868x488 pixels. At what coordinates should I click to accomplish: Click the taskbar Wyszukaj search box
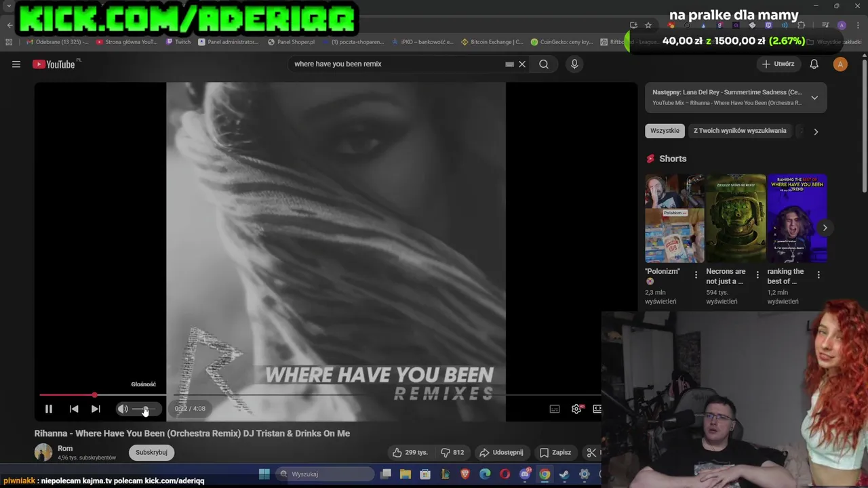pos(324,474)
